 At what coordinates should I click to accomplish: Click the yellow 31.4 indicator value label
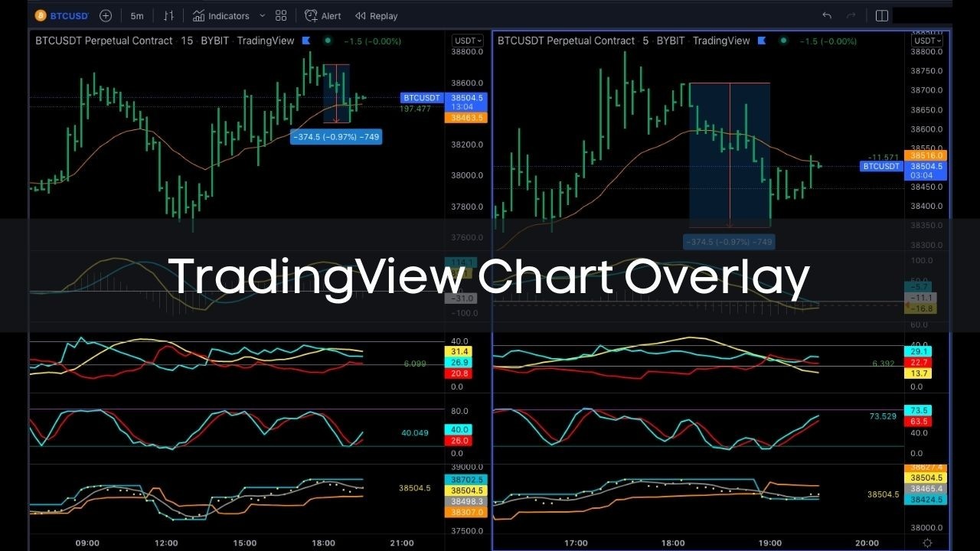459,351
